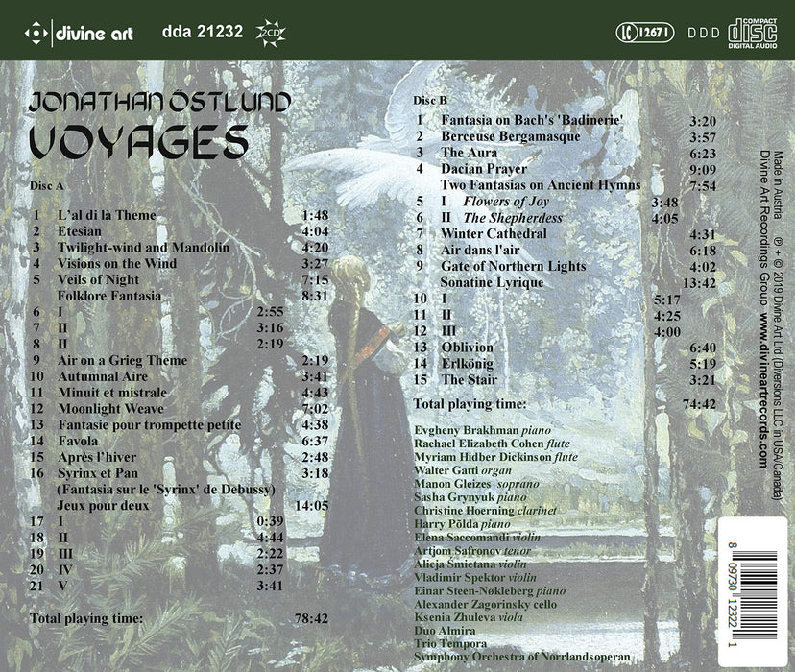Click the VOYAGES album title
Image resolution: width=795 pixels, height=672 pixels.
point(139,142)
